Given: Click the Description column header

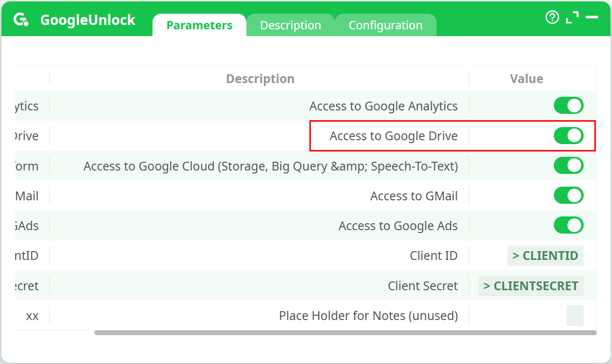Looking at the screenshot, I should (x=260, y=79).
